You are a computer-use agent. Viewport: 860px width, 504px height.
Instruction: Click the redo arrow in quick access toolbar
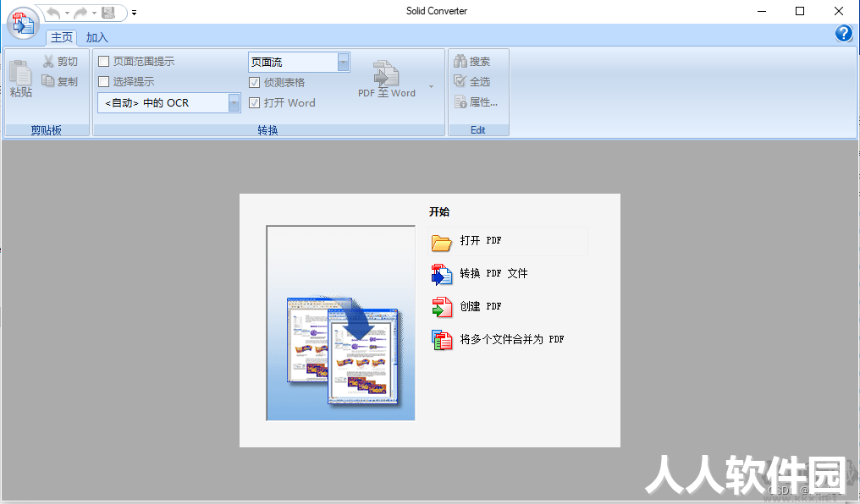(x=80, y=13)
